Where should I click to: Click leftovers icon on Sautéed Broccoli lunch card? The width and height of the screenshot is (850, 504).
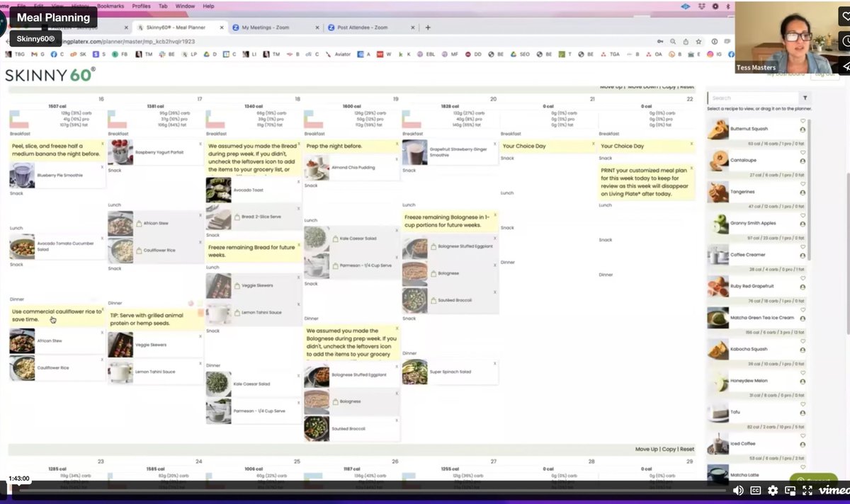433,300
